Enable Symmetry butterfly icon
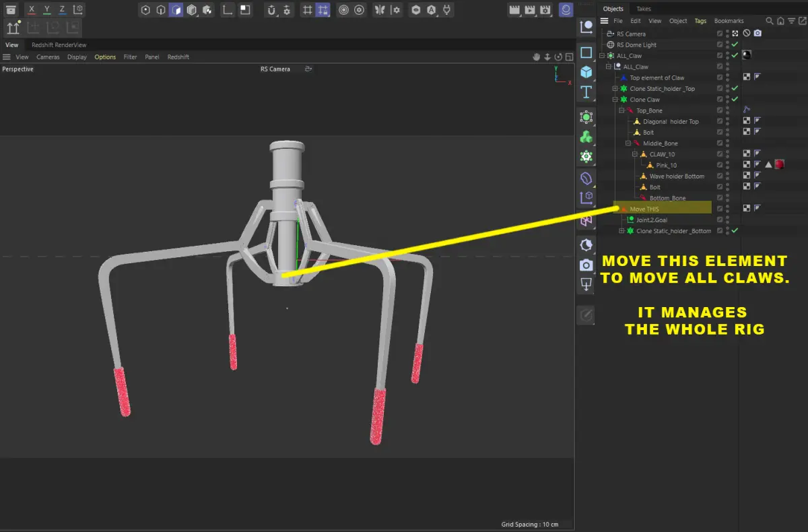The width and height of the screenshot is (808, 532). (x=380, y=10)
